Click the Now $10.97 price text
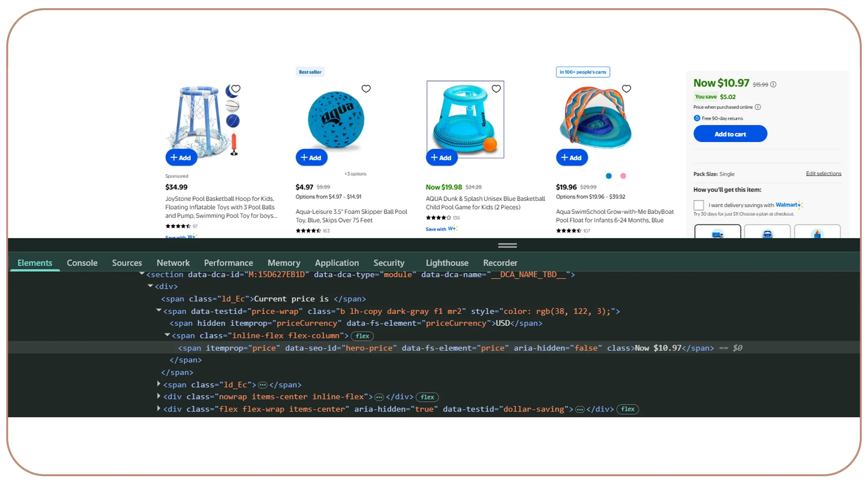This screenshot has width=868, height=484. [721, 83]
